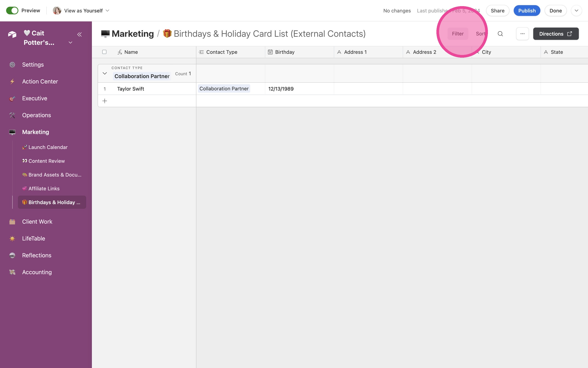The height and width of the screenshot is (368, 588).
Task: Open Action Center lightning icon
Action: point(12,82)
